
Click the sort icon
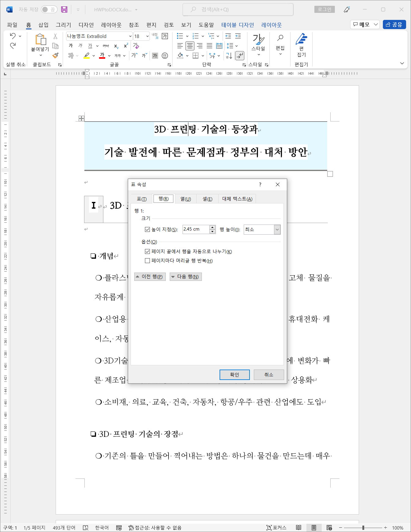coord(229,55)
